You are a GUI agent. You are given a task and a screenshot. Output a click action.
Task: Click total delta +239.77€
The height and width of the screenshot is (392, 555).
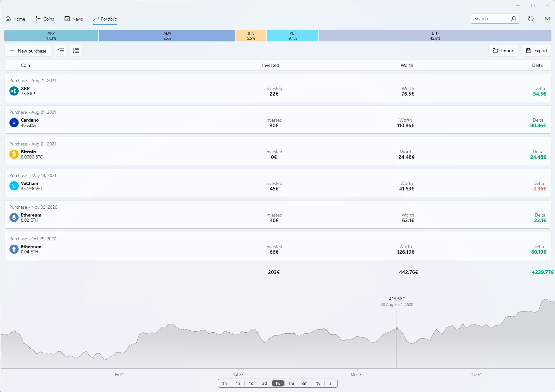pyautogui.click(x=542, y=272)
